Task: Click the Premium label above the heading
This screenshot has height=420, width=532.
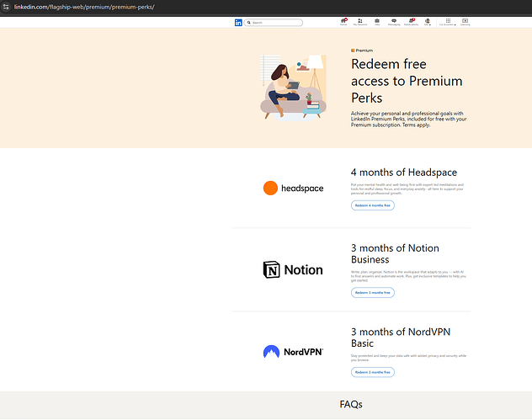Action: click(362, 51)
